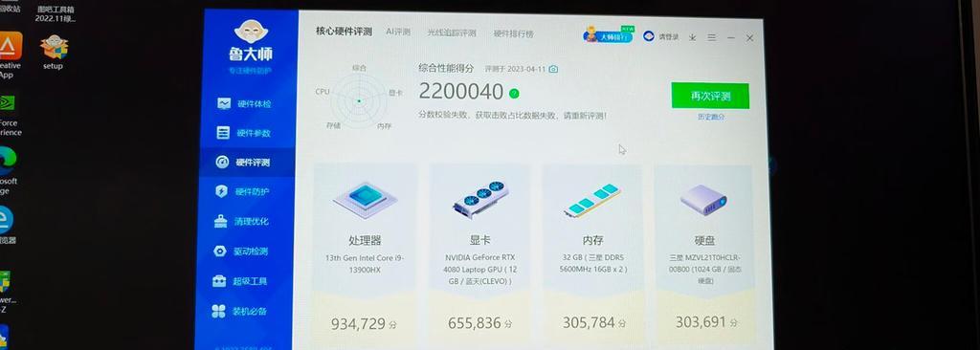
Task: Click the memory score 305,784
Action: tap(589, 323)
